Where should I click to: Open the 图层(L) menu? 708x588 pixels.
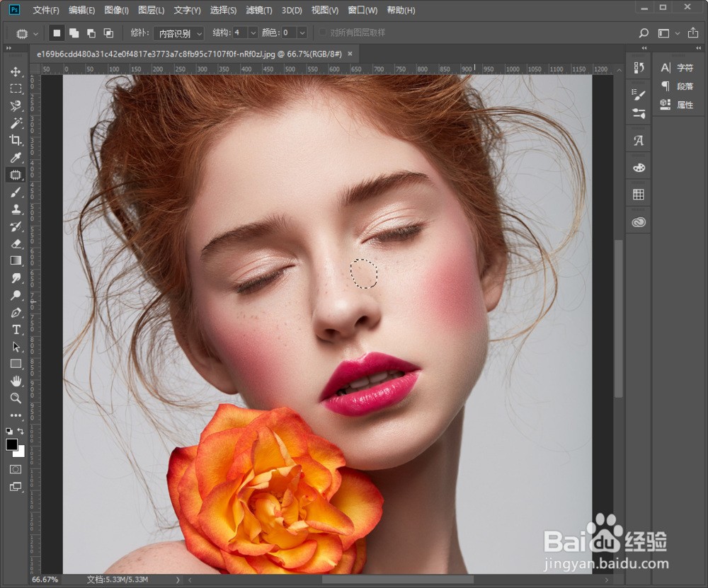click(151, 11)
